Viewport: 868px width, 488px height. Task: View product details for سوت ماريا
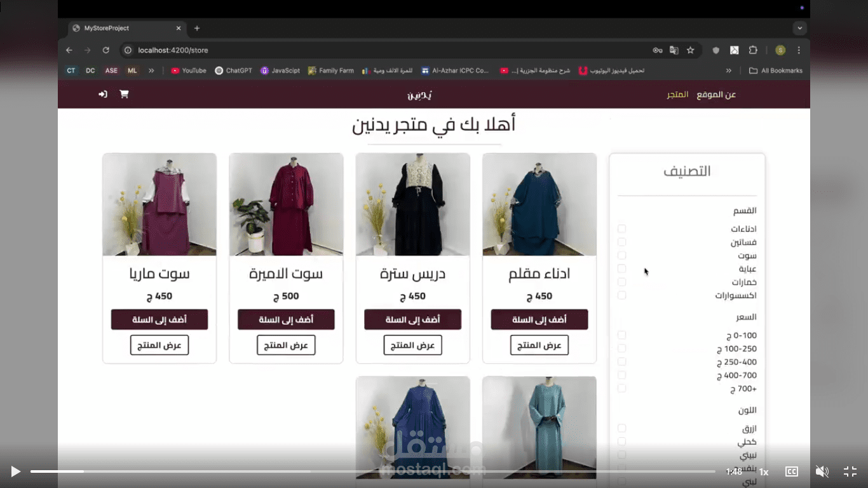(159, 345)
